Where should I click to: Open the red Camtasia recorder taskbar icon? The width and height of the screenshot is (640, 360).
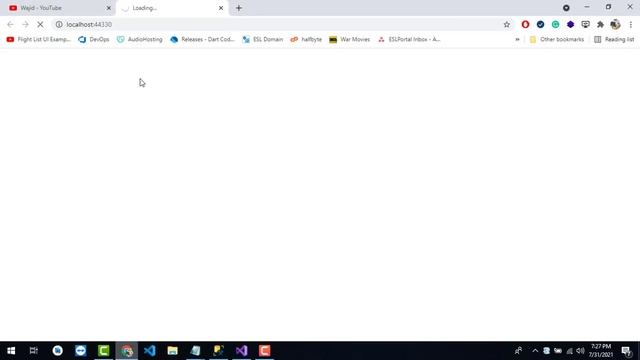264,351
